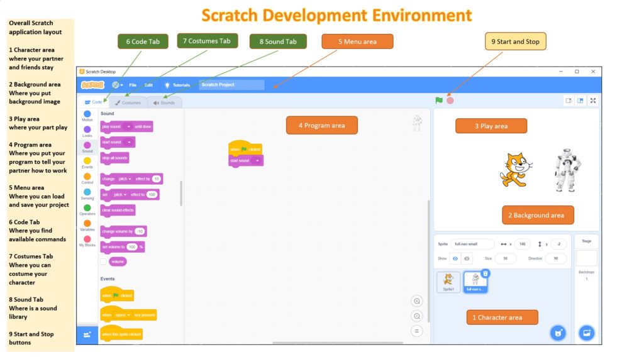Screen dimensions: 644x362
Task: Open the language globe dropdown
Action: coord(118,85)
